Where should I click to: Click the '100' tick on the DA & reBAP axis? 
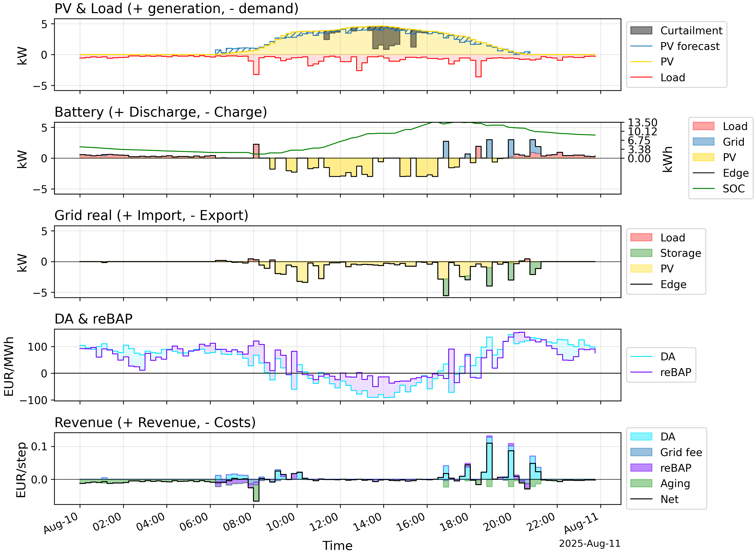tap(37, 347)
